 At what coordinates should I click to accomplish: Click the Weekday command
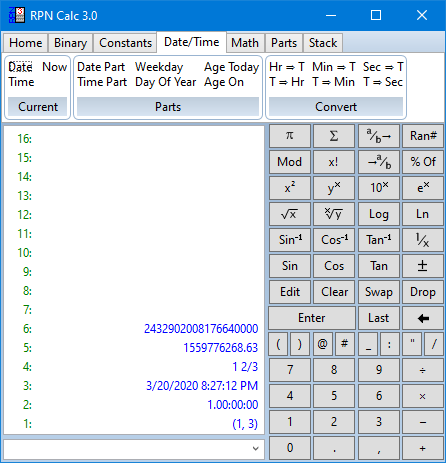coord(159,67)
